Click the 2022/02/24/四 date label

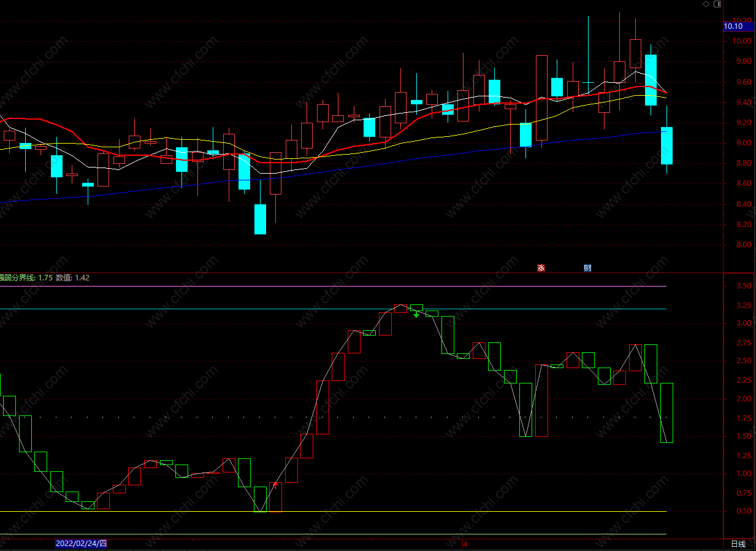click(81, 544)
